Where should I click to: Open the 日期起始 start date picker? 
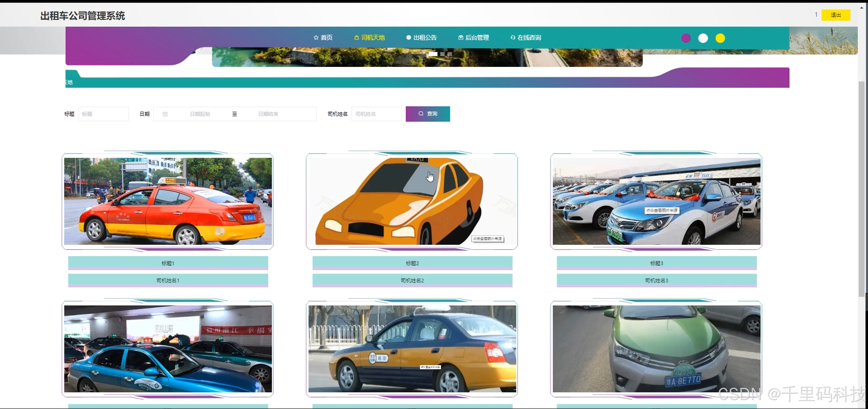pos(200,114)
